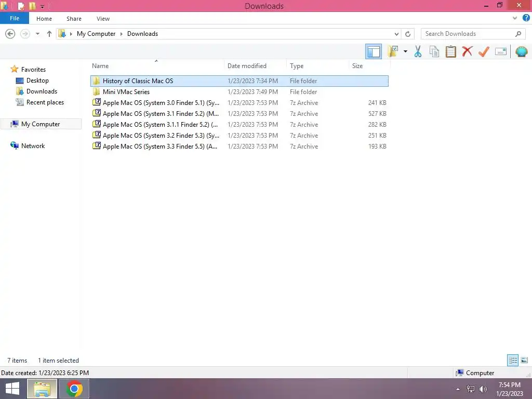Open Recent places in the navigation pane
This screenshot has width=532, height=399.
pos(45,102)
